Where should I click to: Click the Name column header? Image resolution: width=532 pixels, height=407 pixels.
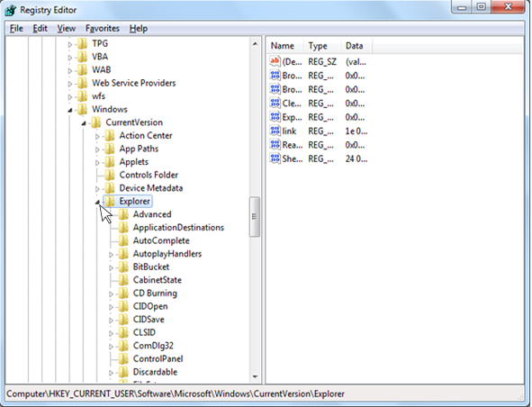(285, 46)
